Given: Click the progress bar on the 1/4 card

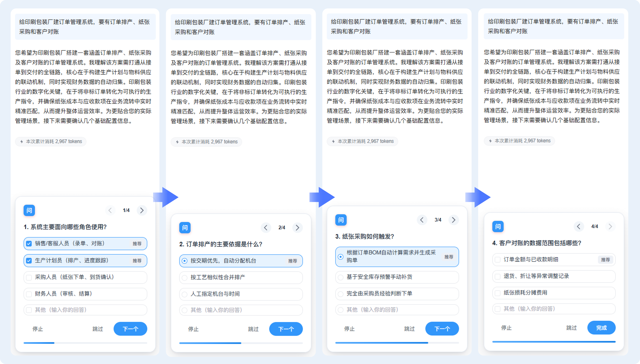Looking at the screenshot, I should [85, 343].
